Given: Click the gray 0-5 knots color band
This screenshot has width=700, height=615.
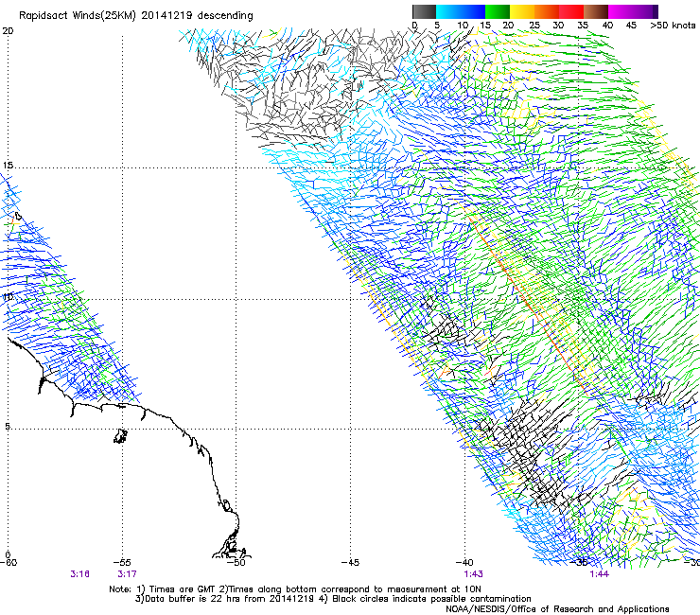Looking at the screenshot, I should click(424, 11).
